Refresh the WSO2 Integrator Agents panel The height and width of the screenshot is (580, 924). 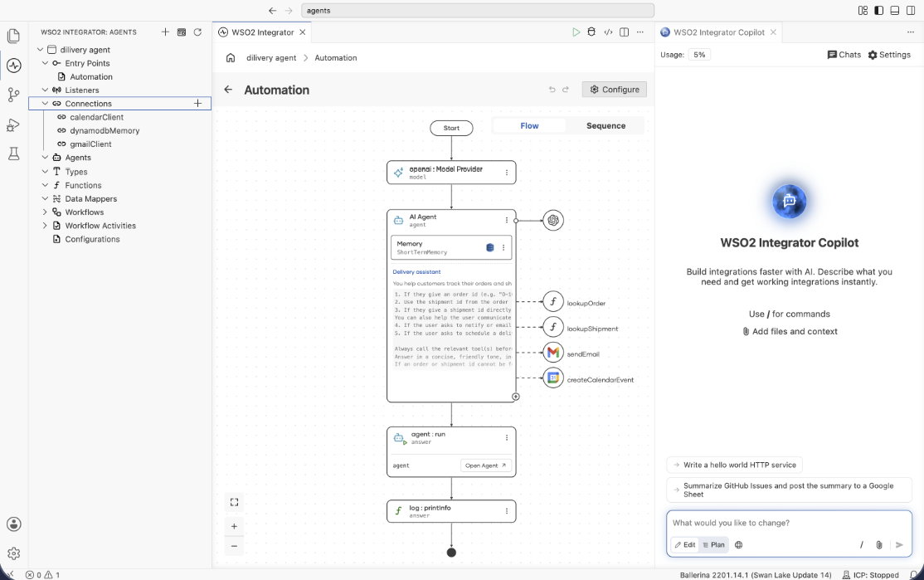tap(197, 32)
